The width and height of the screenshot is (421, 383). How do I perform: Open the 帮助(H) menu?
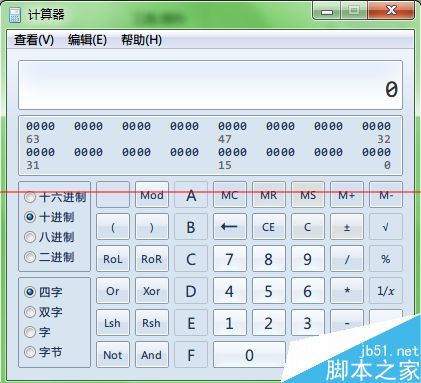[141, 40]
